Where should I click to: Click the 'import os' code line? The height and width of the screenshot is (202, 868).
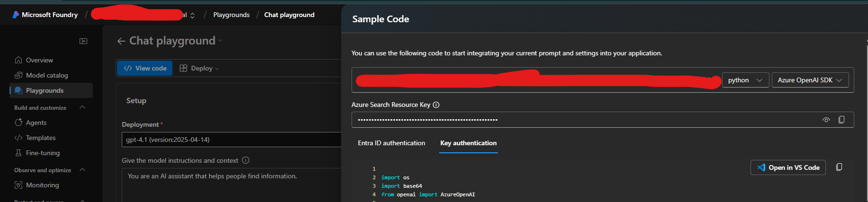[x=395, y=177]
